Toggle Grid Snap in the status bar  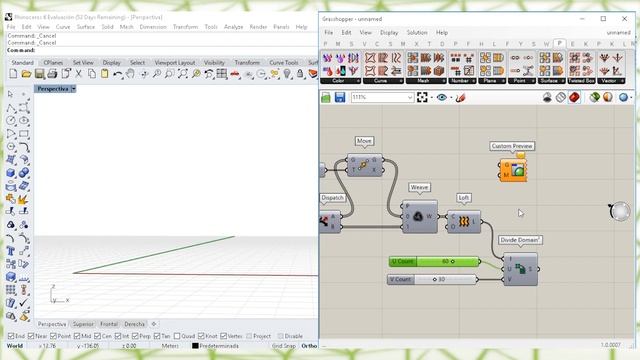(284, 346)
